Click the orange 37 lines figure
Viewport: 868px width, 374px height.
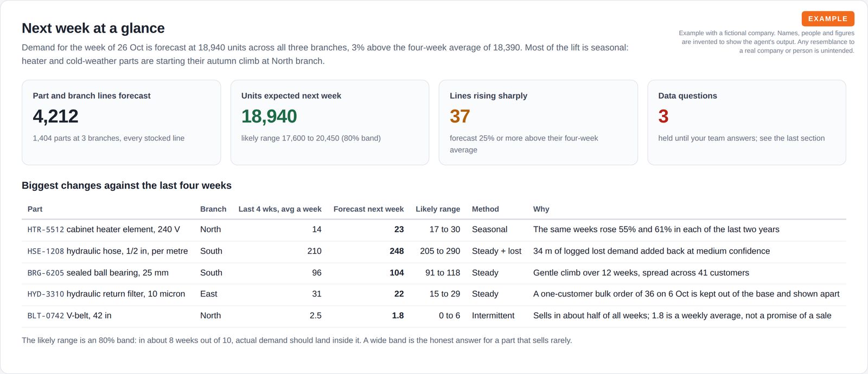point(460,116)
